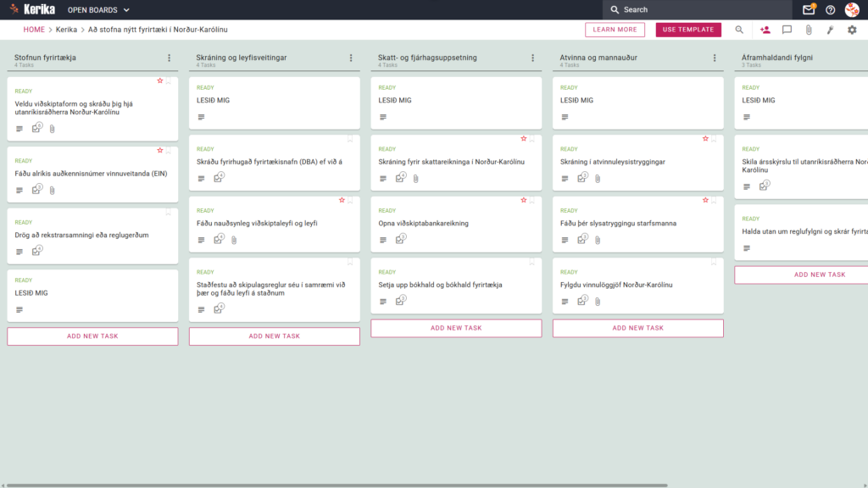Toggle star on Opna viðskiptabankareikning card
This screenshot has height=488, width=868.
[x=524, y=200]
